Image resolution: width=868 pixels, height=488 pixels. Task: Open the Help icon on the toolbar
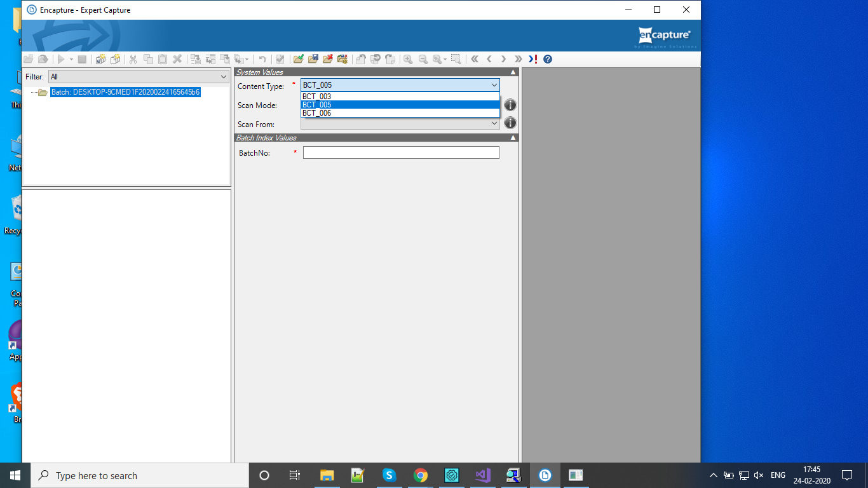[546, 58]
